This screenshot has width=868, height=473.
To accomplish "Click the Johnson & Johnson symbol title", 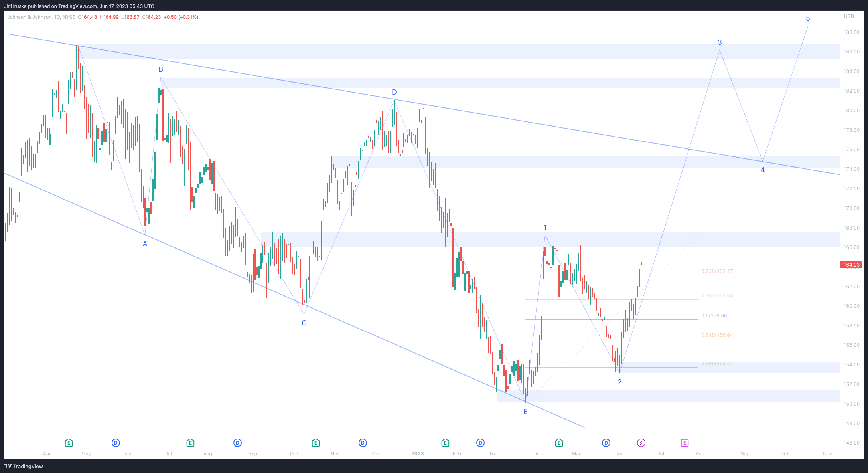I will coord(30,17).
